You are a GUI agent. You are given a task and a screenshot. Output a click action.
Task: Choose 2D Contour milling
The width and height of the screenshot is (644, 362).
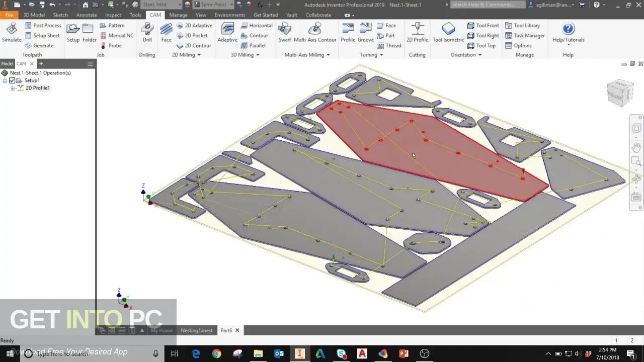[x=194, y=46]
